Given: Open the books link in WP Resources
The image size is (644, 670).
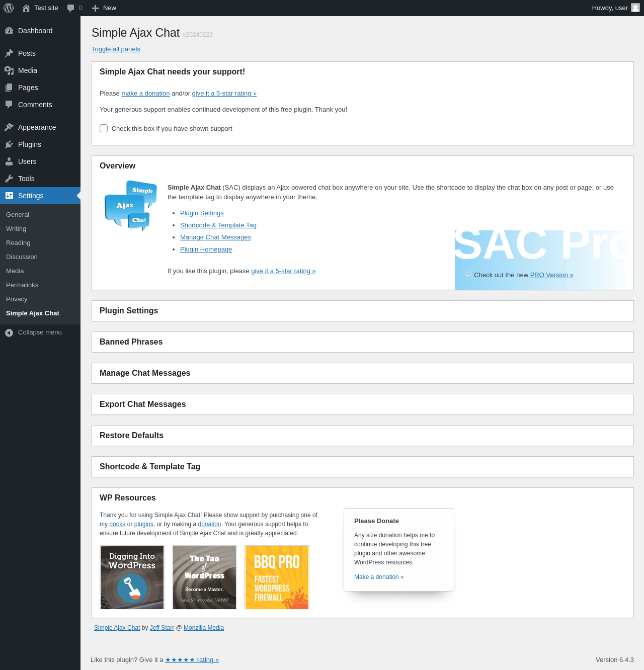Looking at the screenshot, I should click(x=117, y=524).
